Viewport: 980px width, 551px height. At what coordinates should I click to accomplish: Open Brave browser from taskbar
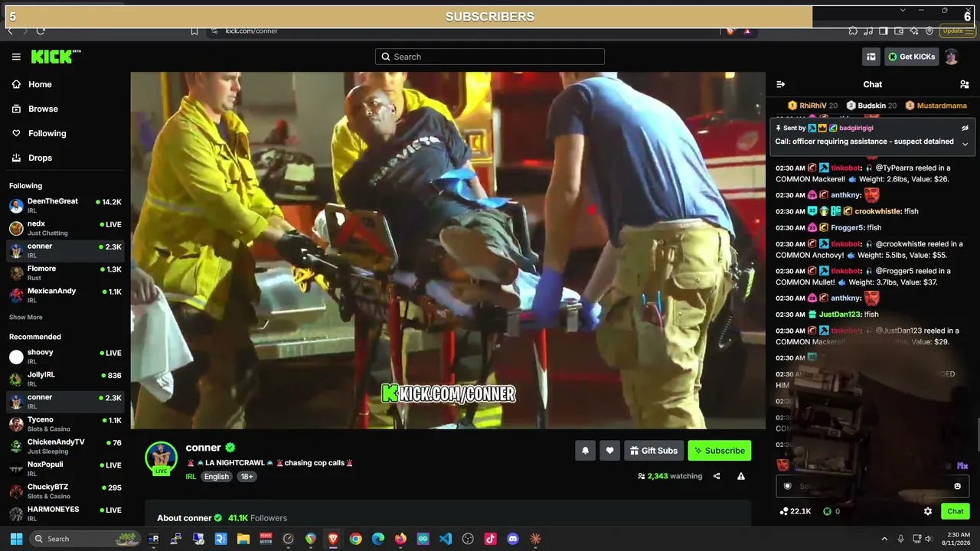[x=333, y=539]
